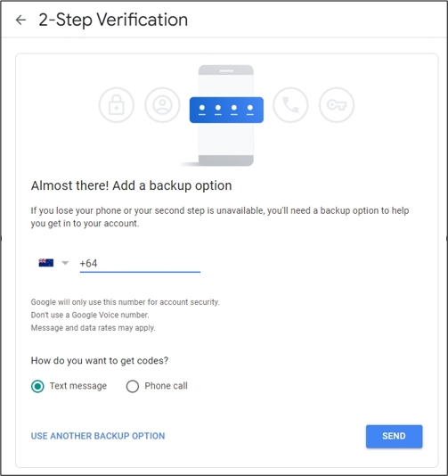Select the Phone call radio button

click(133, 386)
